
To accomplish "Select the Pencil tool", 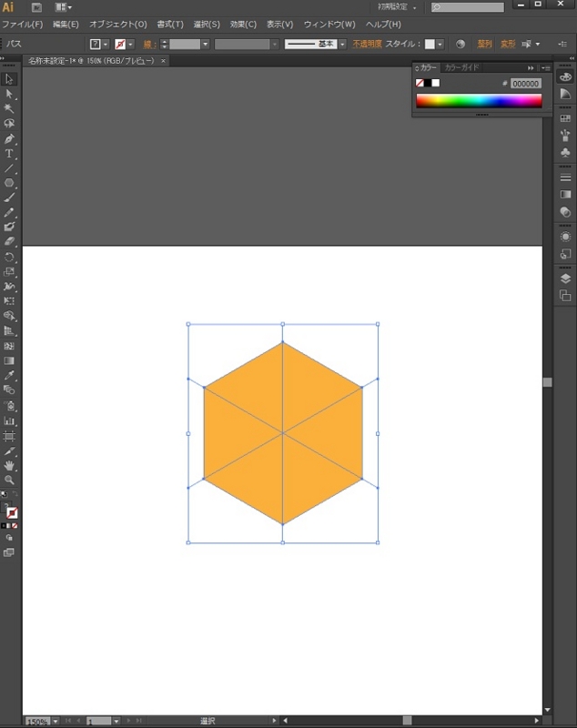I will [x=9, y=213].
